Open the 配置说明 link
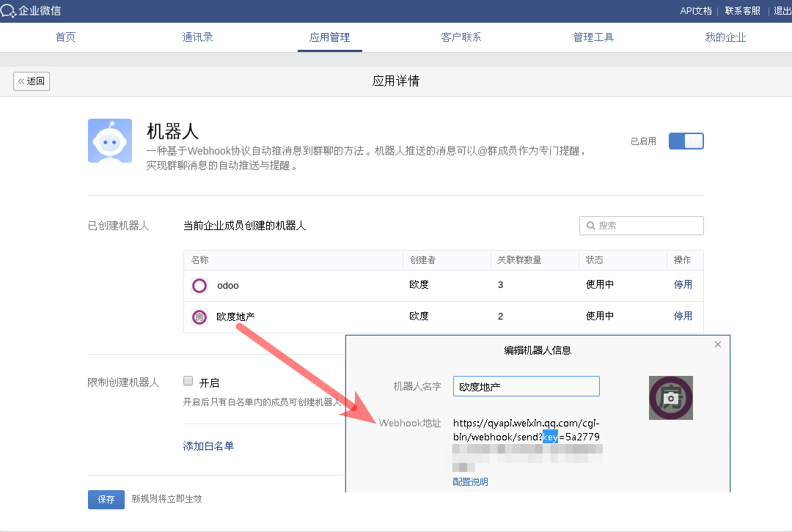This screenshot has width=792, height=532. [470, 482]
